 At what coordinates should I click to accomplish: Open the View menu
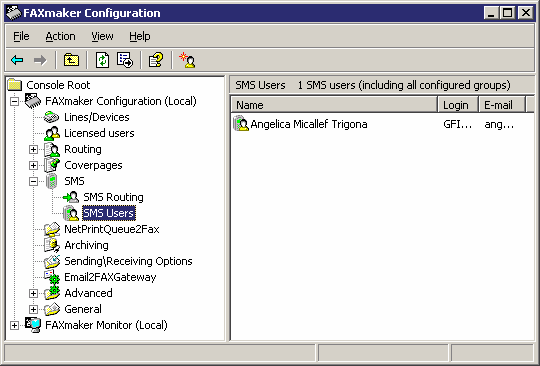point(102,36)
